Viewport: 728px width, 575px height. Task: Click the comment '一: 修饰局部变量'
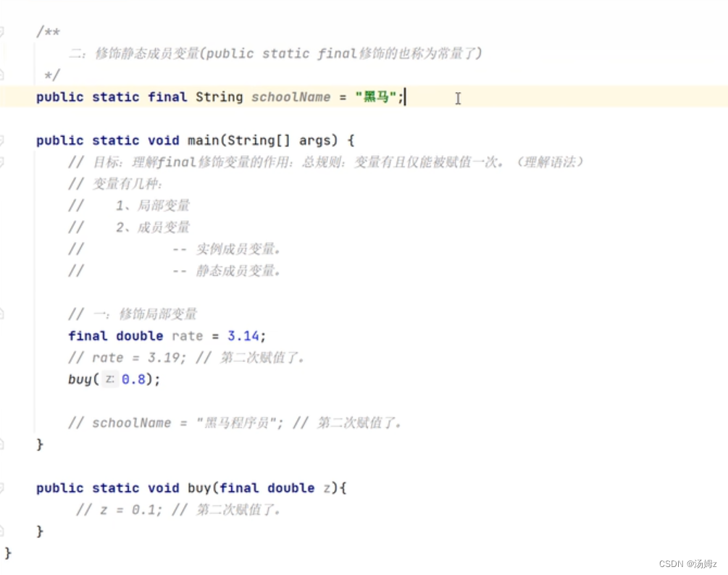pos(133,314)
